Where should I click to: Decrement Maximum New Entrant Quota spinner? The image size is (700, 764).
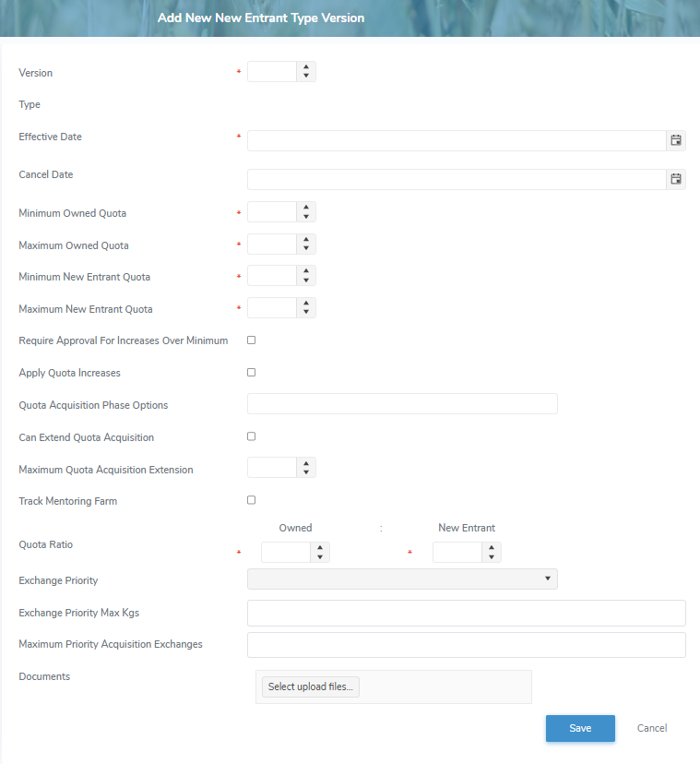click(308, 312)
